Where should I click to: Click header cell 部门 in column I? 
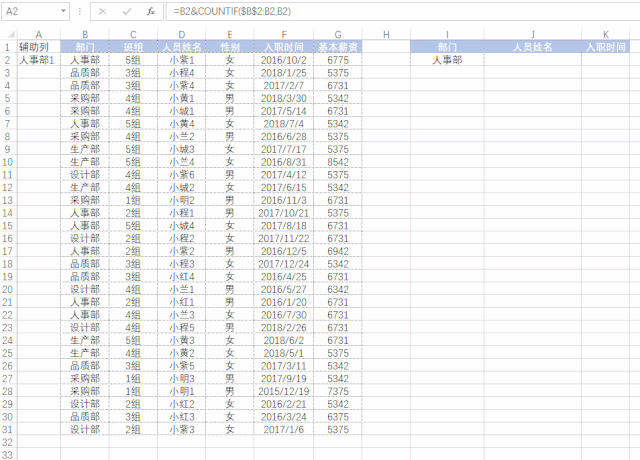pos(447,47)
